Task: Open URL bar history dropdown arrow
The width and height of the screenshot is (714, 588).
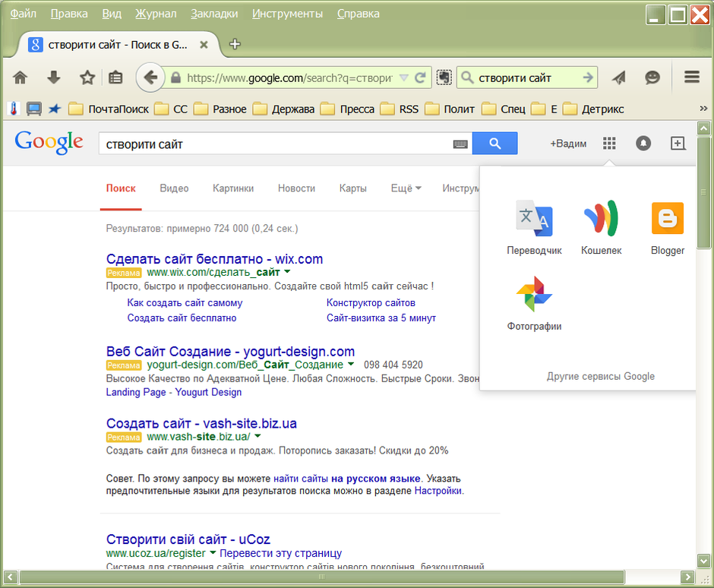Action: coord(403,78)
